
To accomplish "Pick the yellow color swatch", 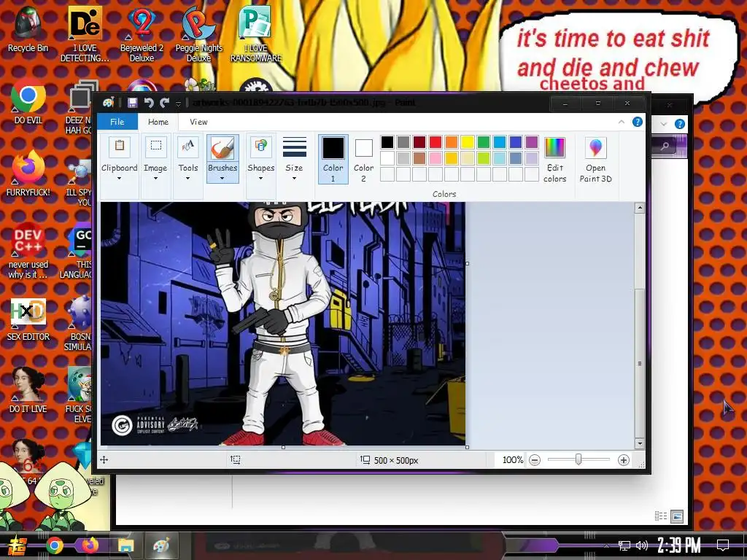I will [468, 142].
